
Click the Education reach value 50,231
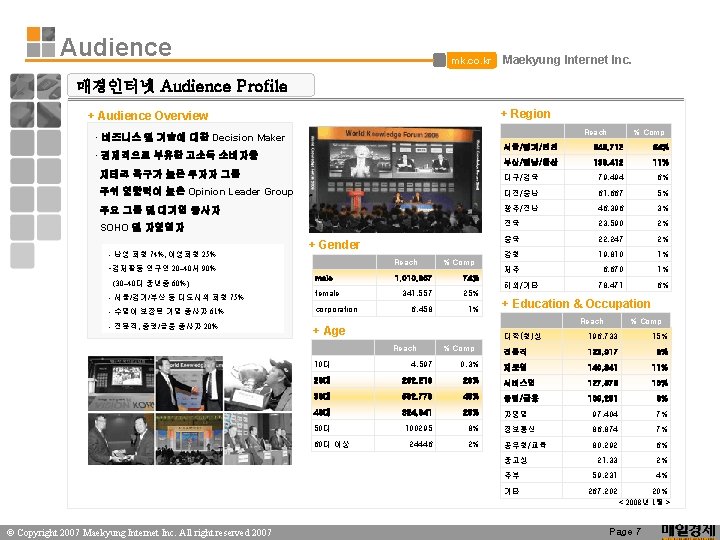(605, 475)
